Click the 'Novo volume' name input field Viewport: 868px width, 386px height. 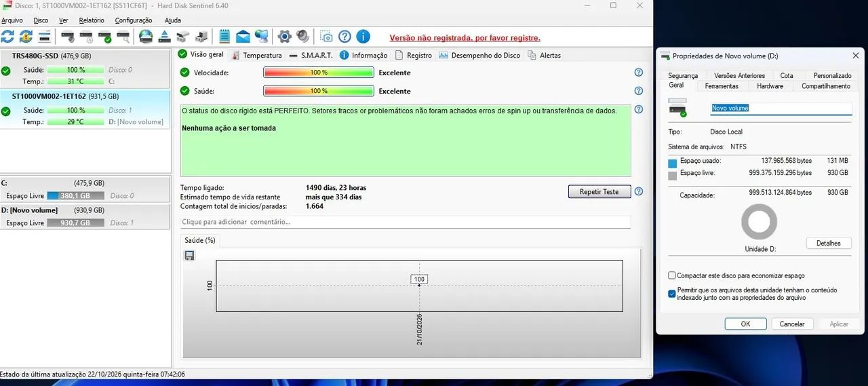(x=781, y=108)
